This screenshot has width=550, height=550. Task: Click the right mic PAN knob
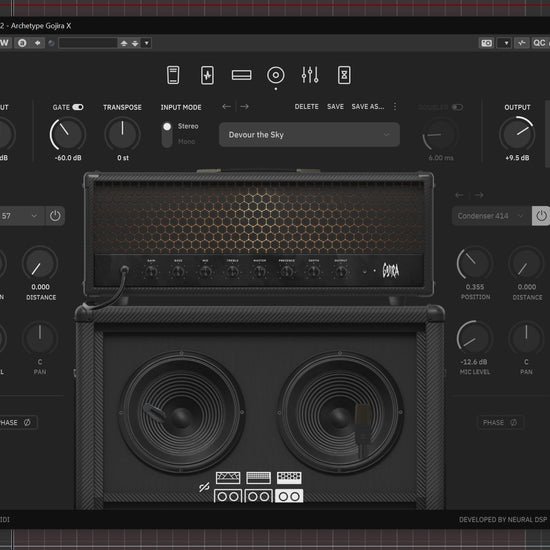point(526,338)
